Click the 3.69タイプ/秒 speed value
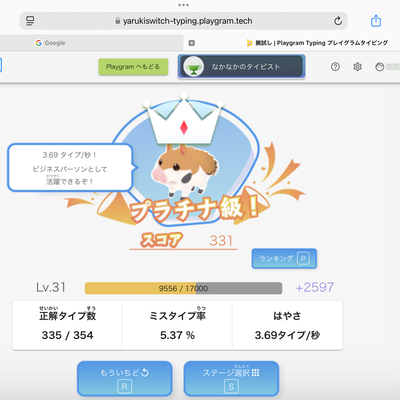Image resolution: width=400 pixels, height=400 pixels. 287,335
